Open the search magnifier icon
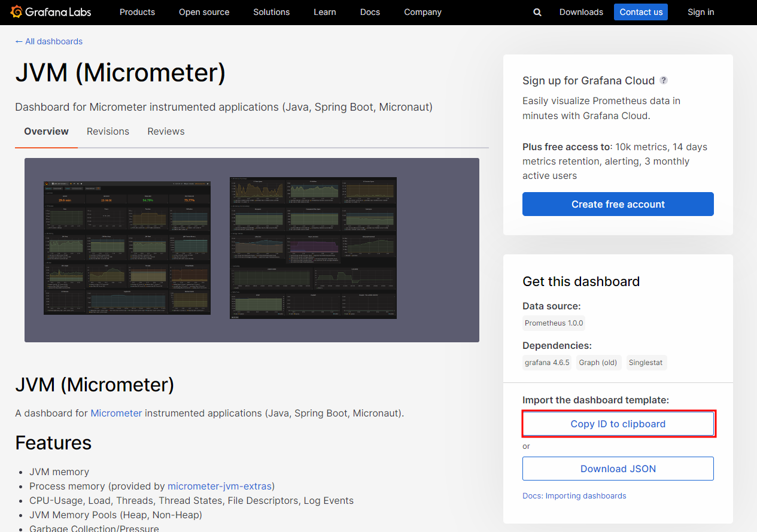The image size is (757, 532). pyautogui.click(x=537, y=12)
